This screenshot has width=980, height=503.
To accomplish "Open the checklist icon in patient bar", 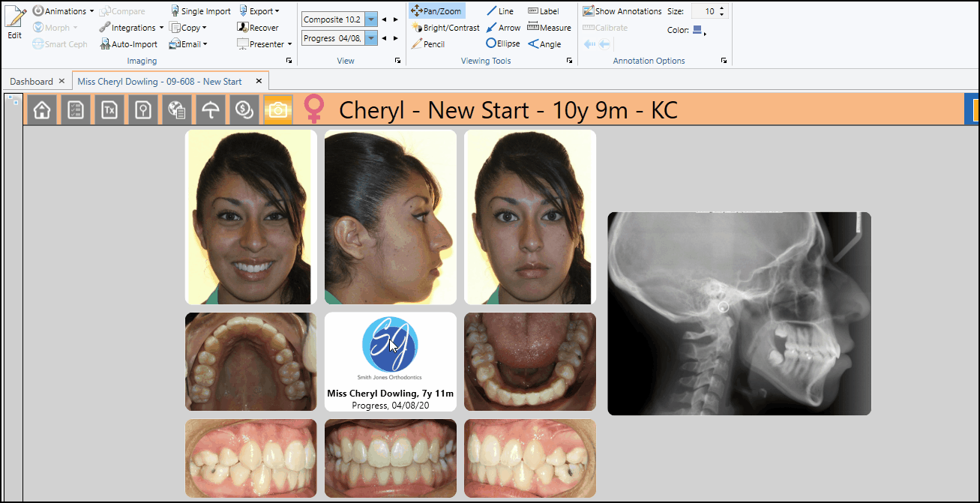I will tap(76, 110).
